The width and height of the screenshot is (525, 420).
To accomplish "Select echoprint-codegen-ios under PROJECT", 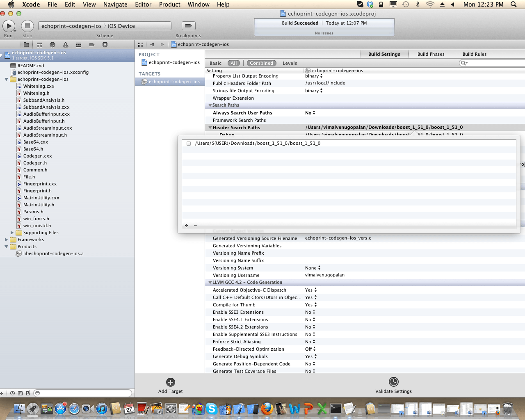I will pos(170,62).
